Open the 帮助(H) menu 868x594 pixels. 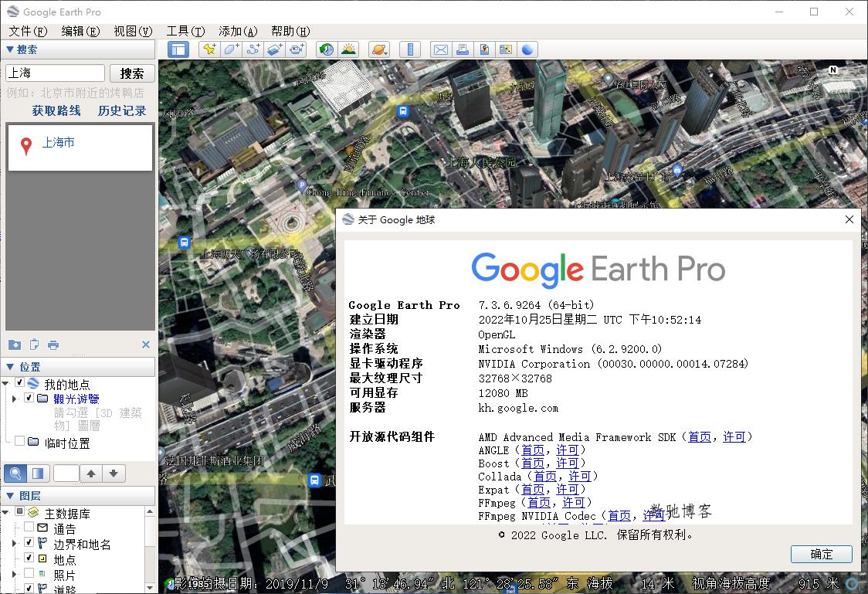(290, 31)
